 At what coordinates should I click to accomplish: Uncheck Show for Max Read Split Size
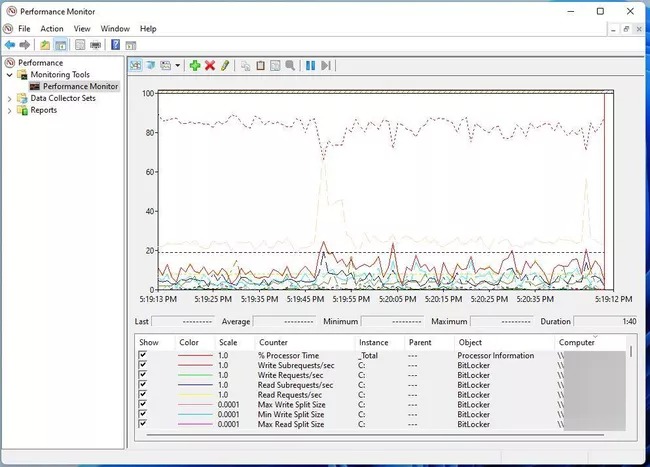click(143, 423)
